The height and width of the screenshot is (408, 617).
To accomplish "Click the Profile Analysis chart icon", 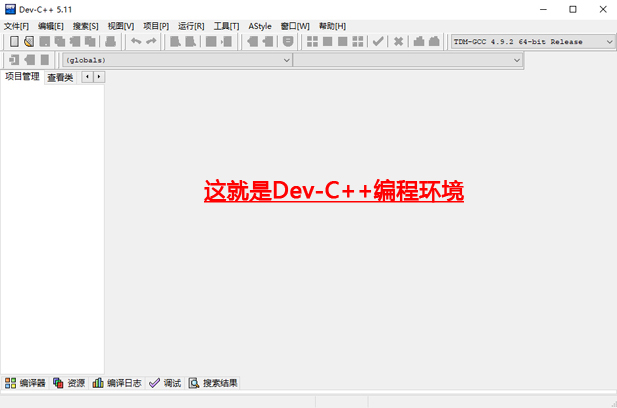I will [x=419, y=41].
